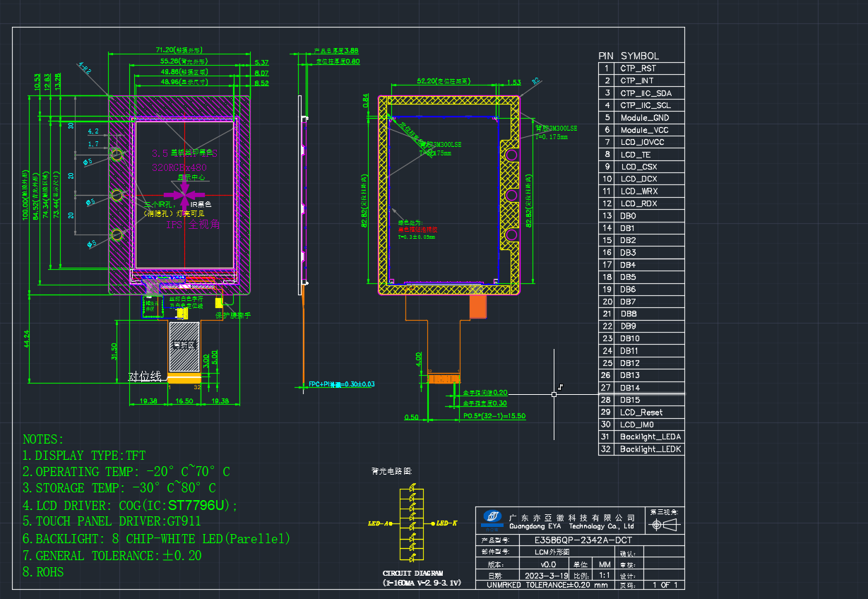868x599 pixels.
Task: Select the OPERATING TEMP note line
Action: [x=126, y=471]
